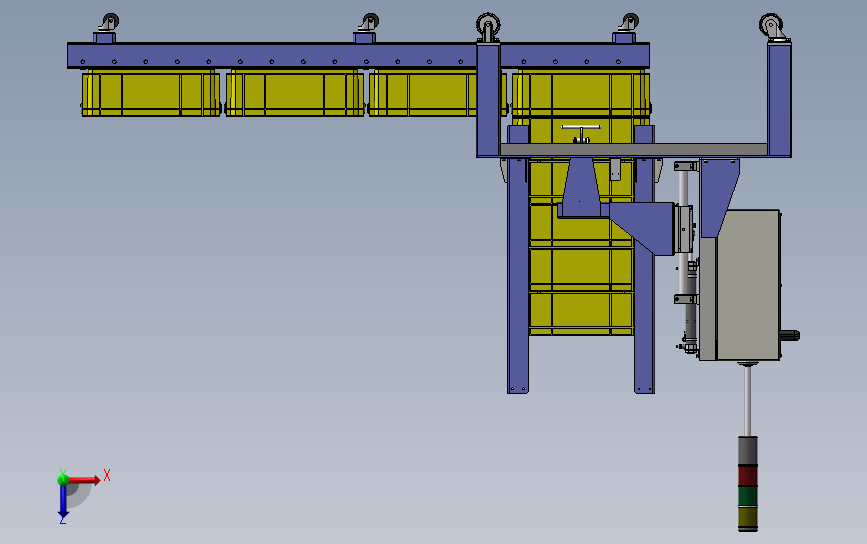The image size is (867, 544).
Task: Select the blue trapezoid bracket under crossbar
Action: (x=581, y=187)
